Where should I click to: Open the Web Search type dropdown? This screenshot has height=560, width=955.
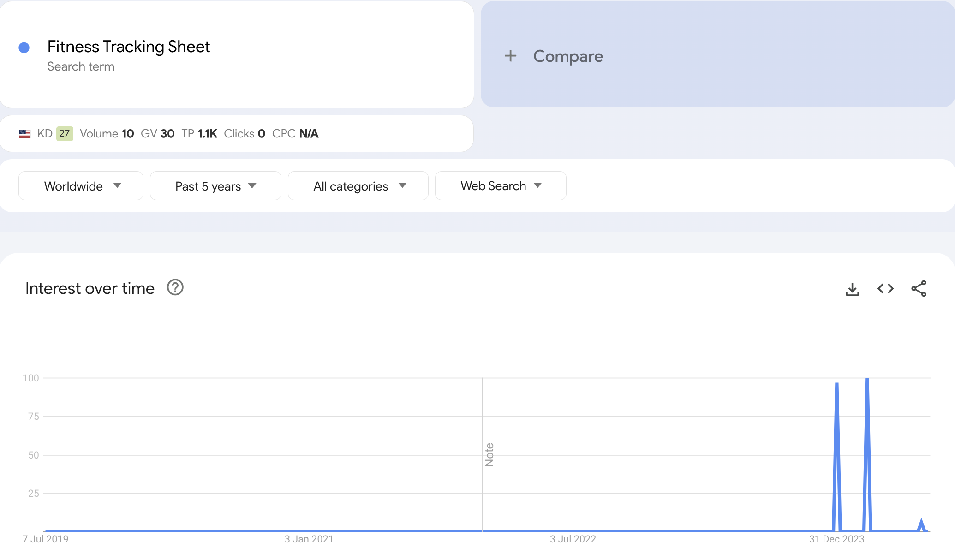click(501, 186)
